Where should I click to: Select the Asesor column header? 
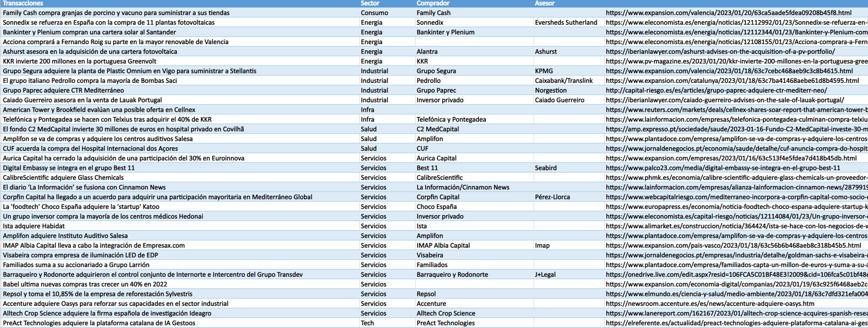(569, 3)
